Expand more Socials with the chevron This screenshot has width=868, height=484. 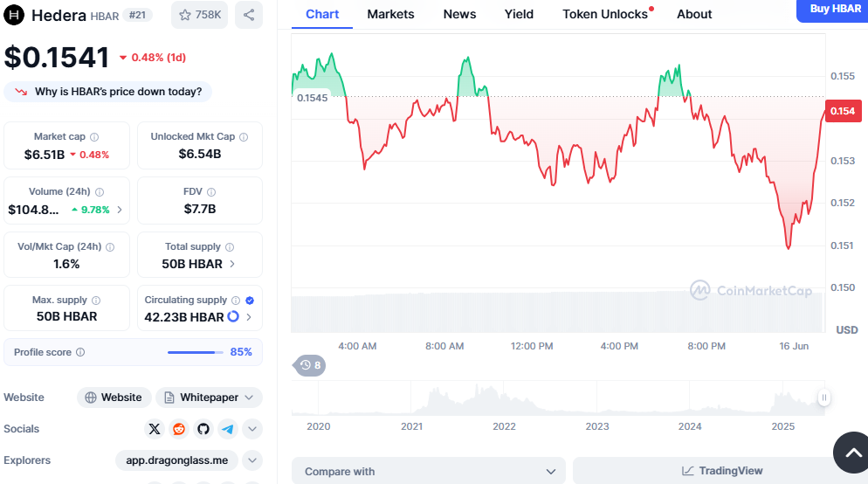point(252,429)
